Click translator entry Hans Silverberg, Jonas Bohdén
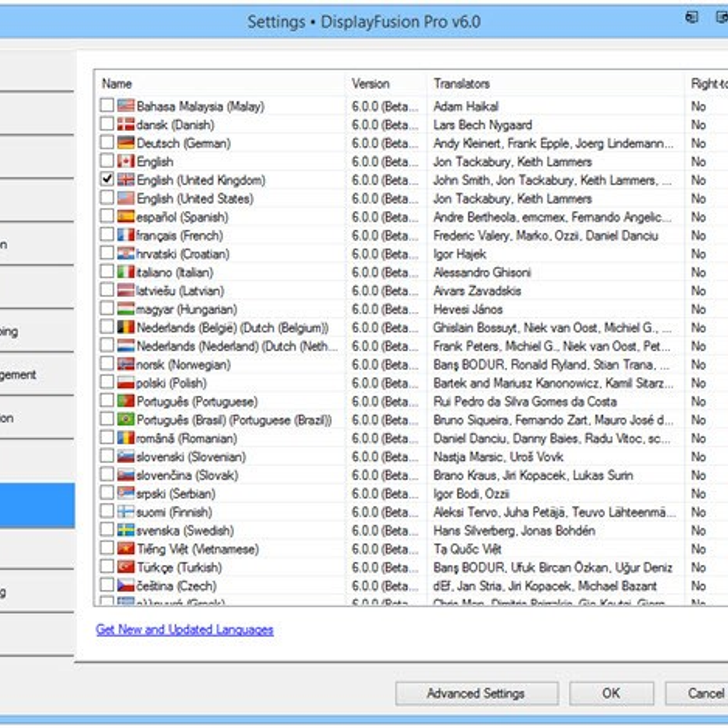Screen dimensions: 728x728 point(514,531)
